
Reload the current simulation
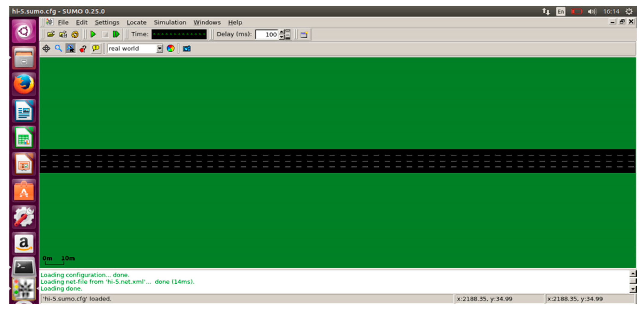(75, 34)
